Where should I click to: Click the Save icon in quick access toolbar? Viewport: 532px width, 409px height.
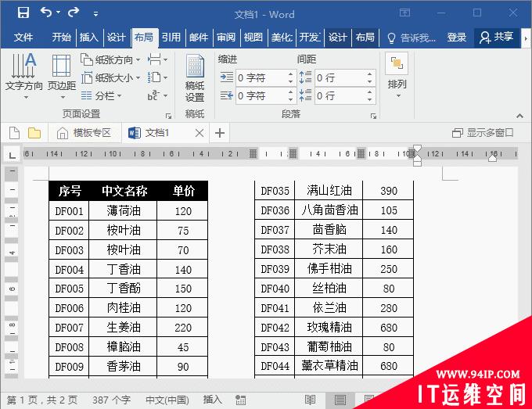23,13
